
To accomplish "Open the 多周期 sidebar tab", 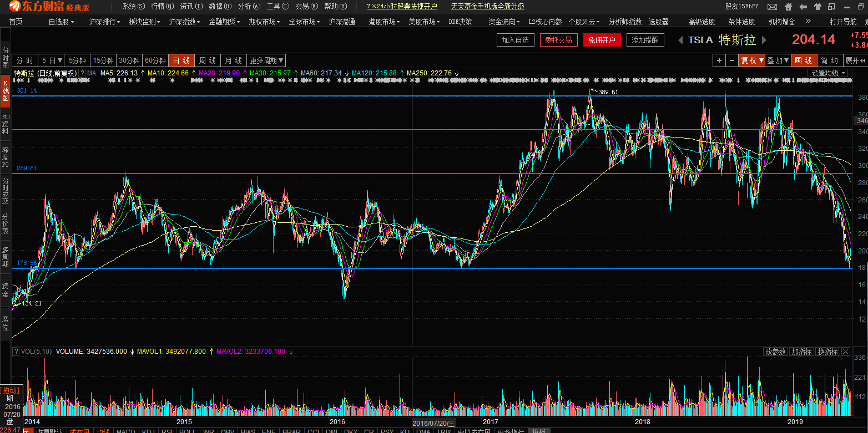I will click(6, 257).
